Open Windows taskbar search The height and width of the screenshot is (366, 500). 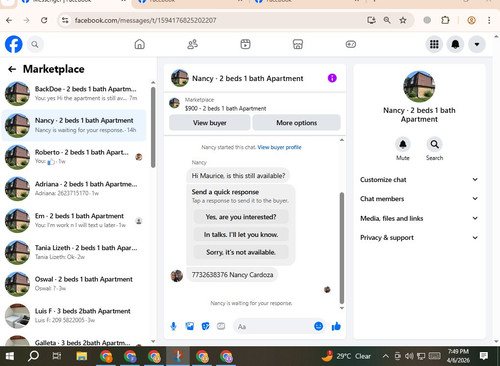point(33,356)
